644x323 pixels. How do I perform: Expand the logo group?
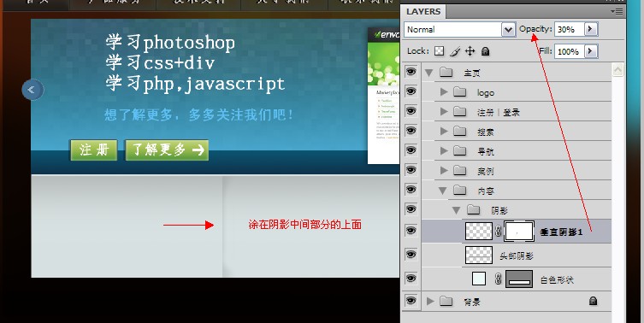point(444,92)
